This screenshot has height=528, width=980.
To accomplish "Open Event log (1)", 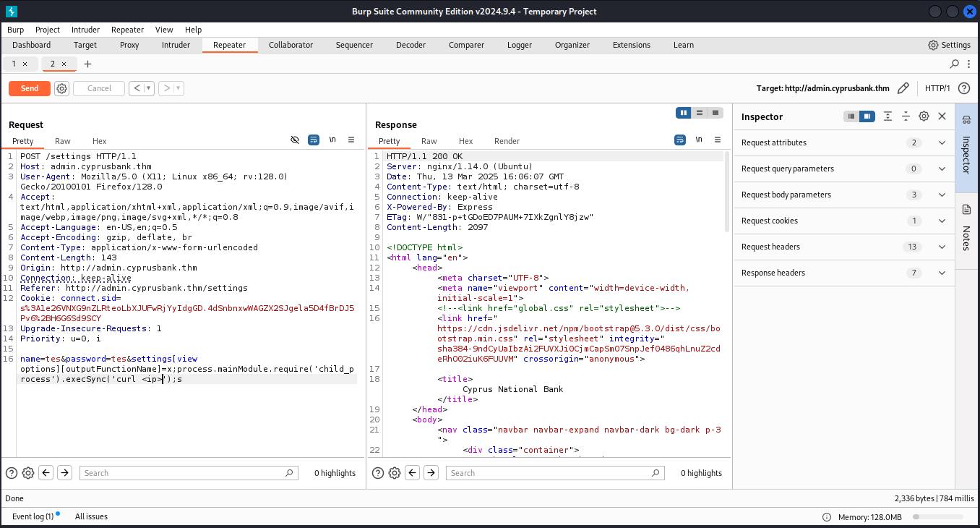I will tap(33, 516).
